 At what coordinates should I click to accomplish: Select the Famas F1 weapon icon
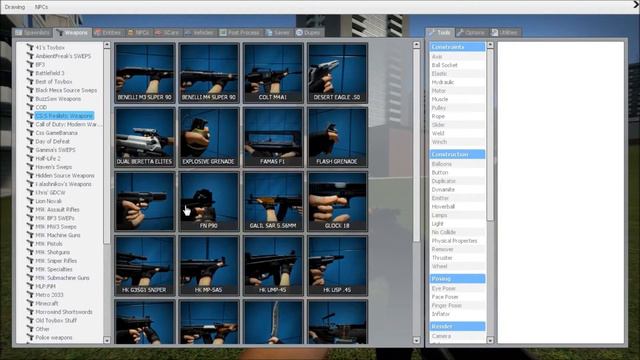(273, 138)
